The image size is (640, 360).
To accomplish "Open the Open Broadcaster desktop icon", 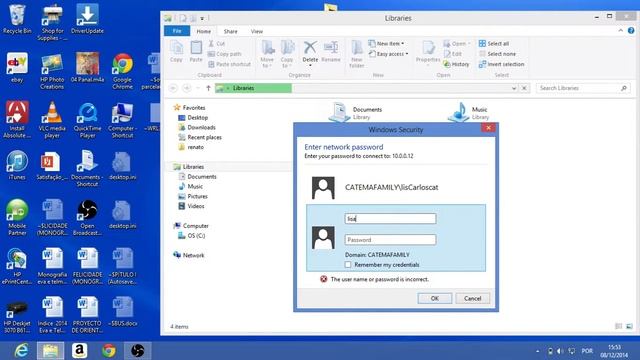I will point(87,217).
